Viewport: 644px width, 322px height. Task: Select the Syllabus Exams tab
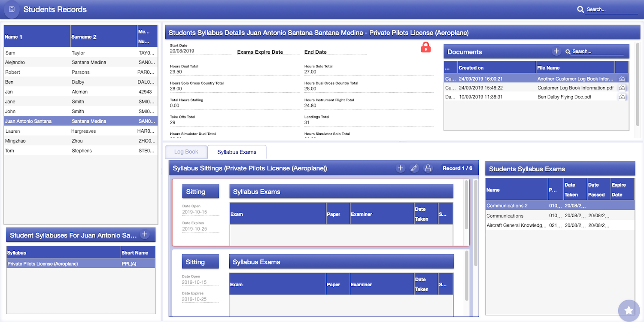(x=237, y=152)
